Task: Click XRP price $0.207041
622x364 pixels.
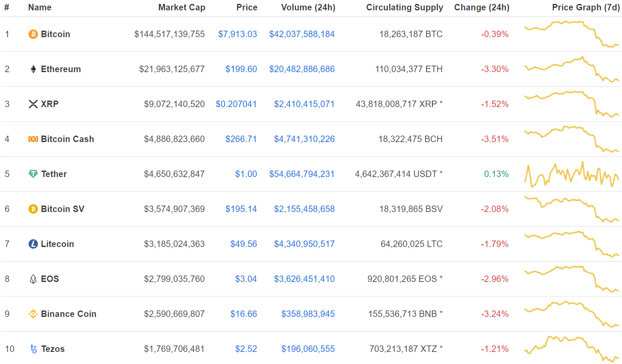Action: [236, 104]
